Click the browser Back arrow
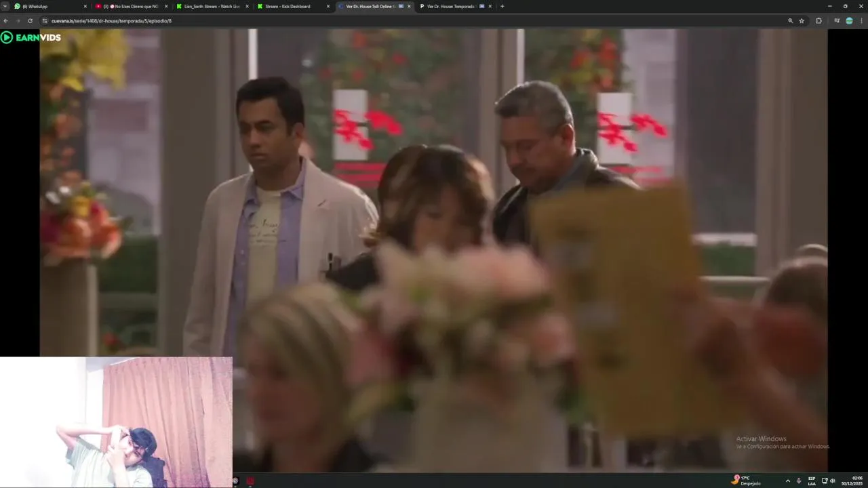The height and width of the screenshot is (488, 868). point(5,21)
